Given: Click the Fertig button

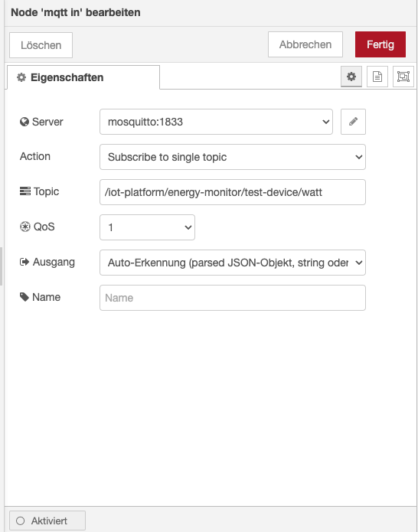Looking at the screenshot, I should 380,44.
